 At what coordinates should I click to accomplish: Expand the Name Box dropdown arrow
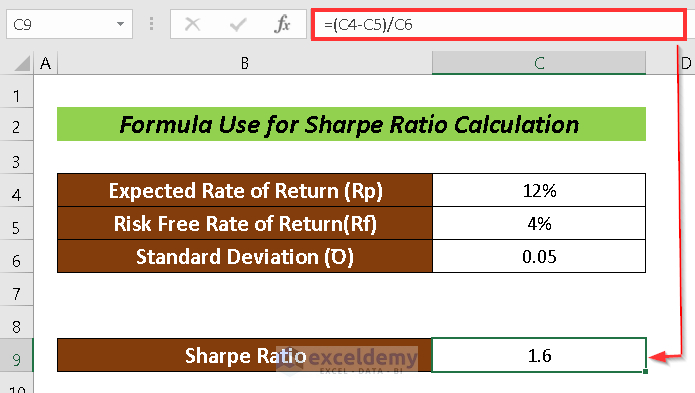click(120, 24)
